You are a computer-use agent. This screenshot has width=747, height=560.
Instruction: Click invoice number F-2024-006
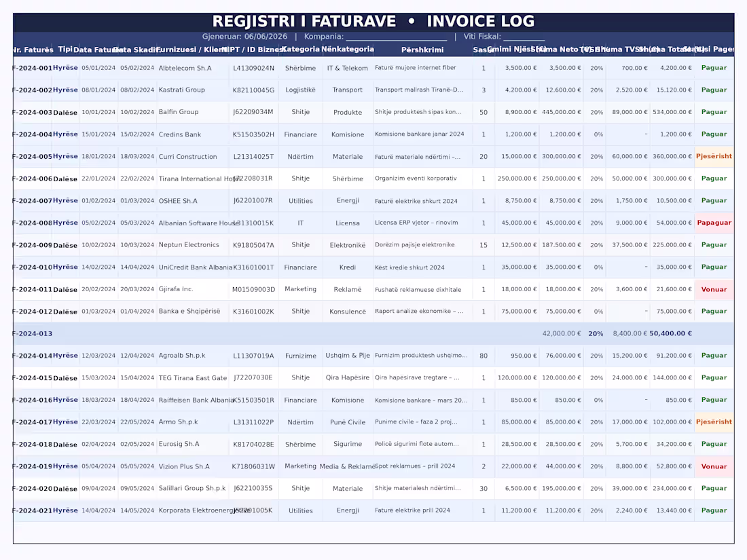tap(33, 179)
